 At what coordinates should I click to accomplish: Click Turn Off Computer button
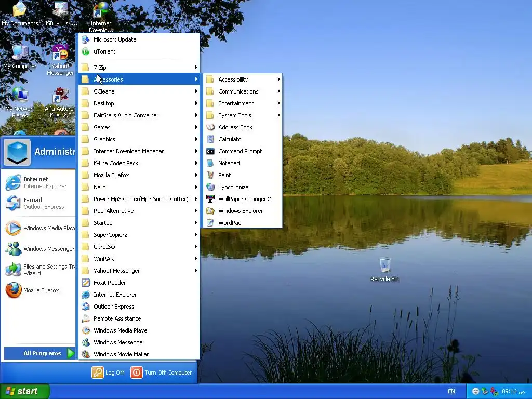coord(161,372)
